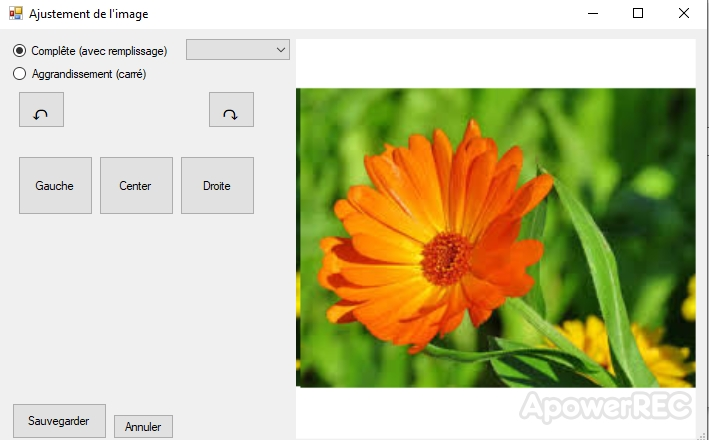
Task: Open the fill dropdown combo box
Action: (238, 49)
